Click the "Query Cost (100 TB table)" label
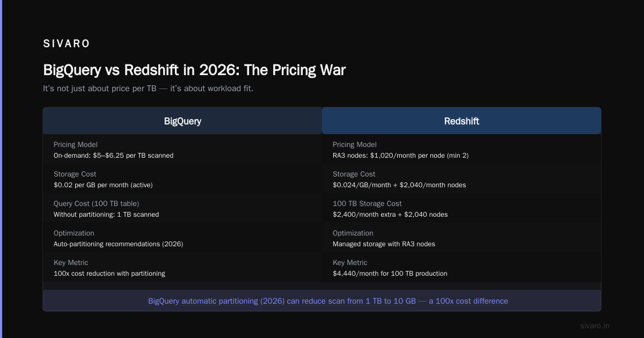The height and width of the screenshot is (338, 644). coord(96,203)
